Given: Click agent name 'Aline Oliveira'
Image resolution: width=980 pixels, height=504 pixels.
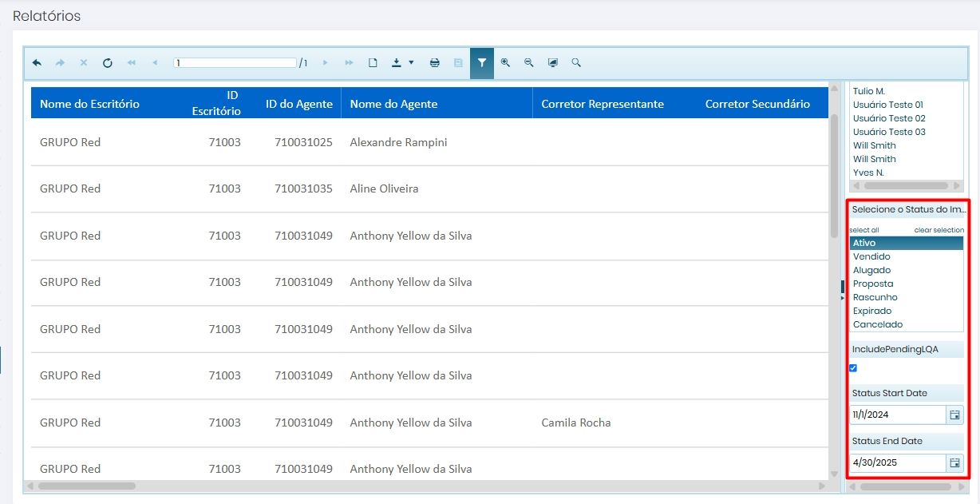Looking at the screenshot, I should tap(384, 189).
